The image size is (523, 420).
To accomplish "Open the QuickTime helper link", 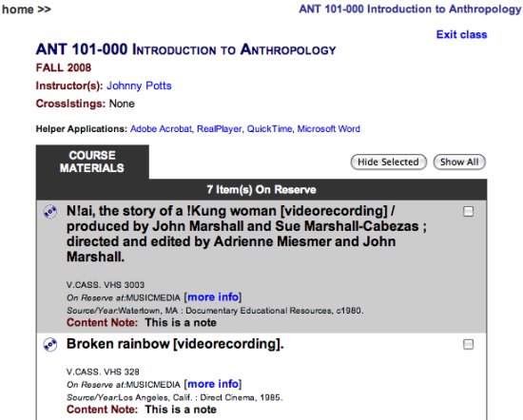I will [269, 129].
